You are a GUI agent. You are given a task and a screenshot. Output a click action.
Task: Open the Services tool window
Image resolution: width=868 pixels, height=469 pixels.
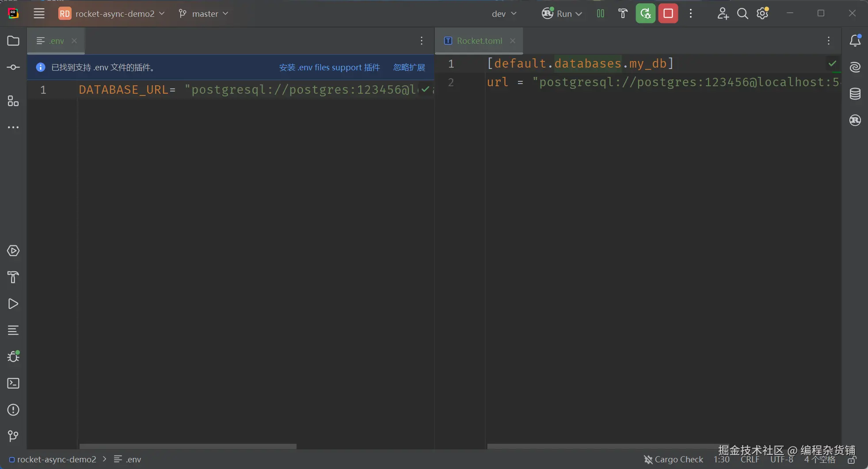[x=13, y=251]
